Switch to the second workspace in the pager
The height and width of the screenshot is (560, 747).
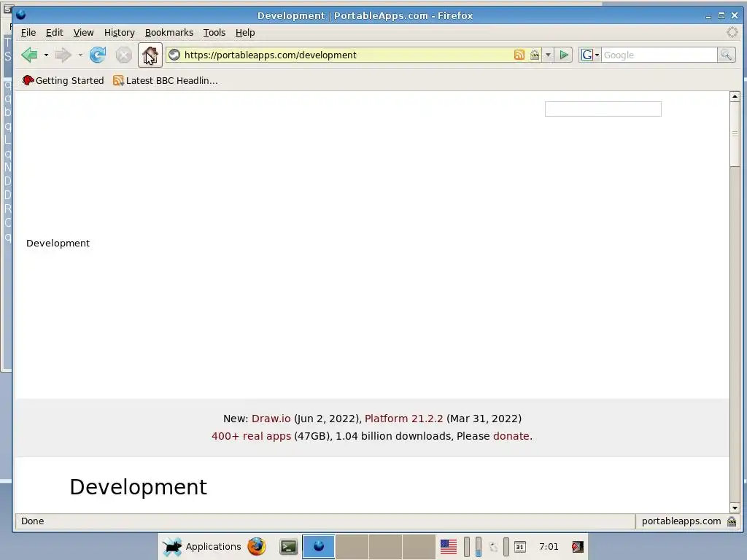pyautogui.click(x=352, y=547)
